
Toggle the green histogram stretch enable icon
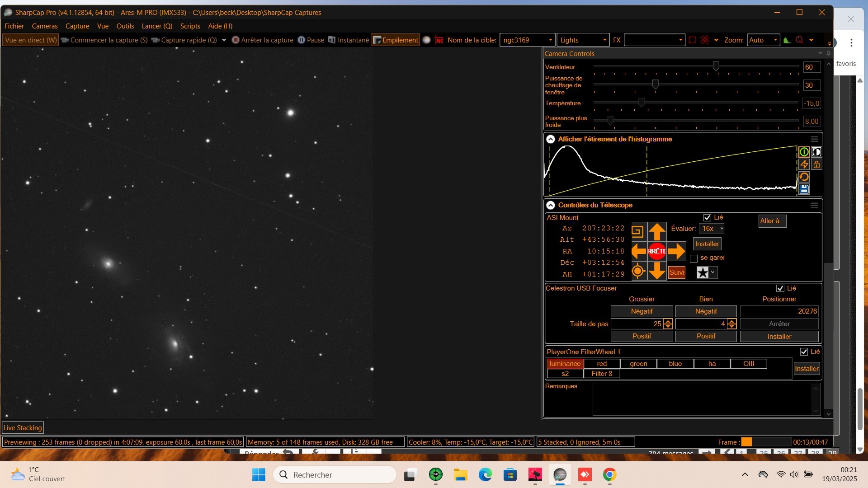pyautogui.click(x=804, y=152)
